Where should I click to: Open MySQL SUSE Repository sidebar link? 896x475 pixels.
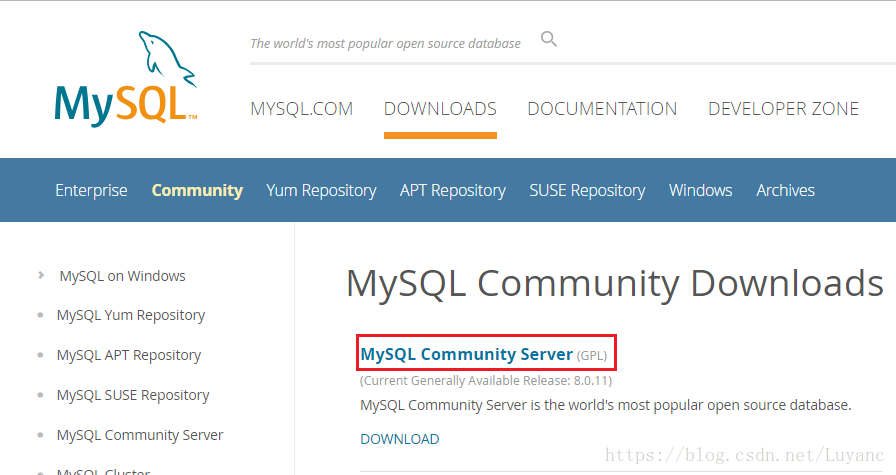click(133, 396)
